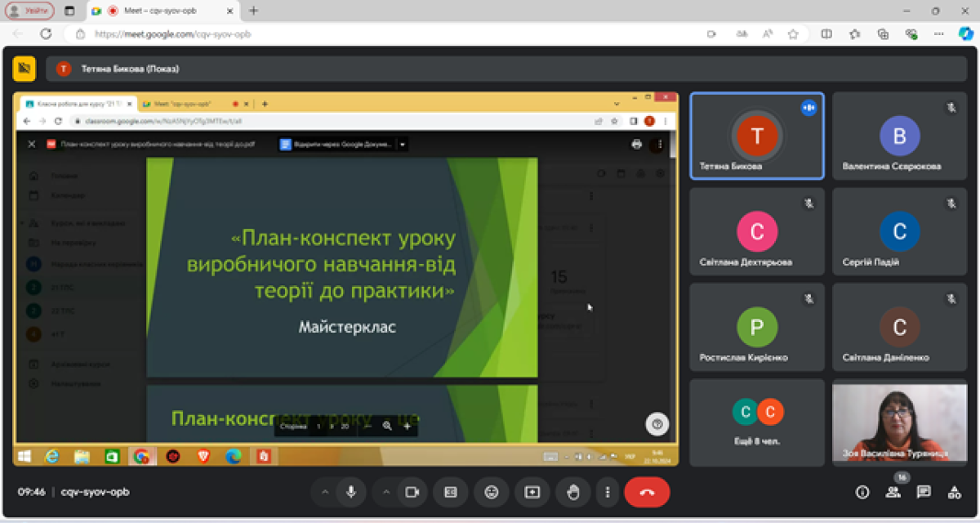
Task: Show the participants list with 16 badge
Action: click(x=893, y=492)
